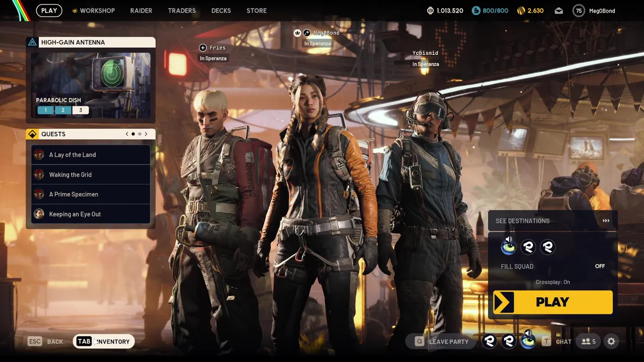Image resolution: width=644 pixels, height=362 pixels.
Task: Click the eye avatar in the bottom party bar
Action: 528,341
